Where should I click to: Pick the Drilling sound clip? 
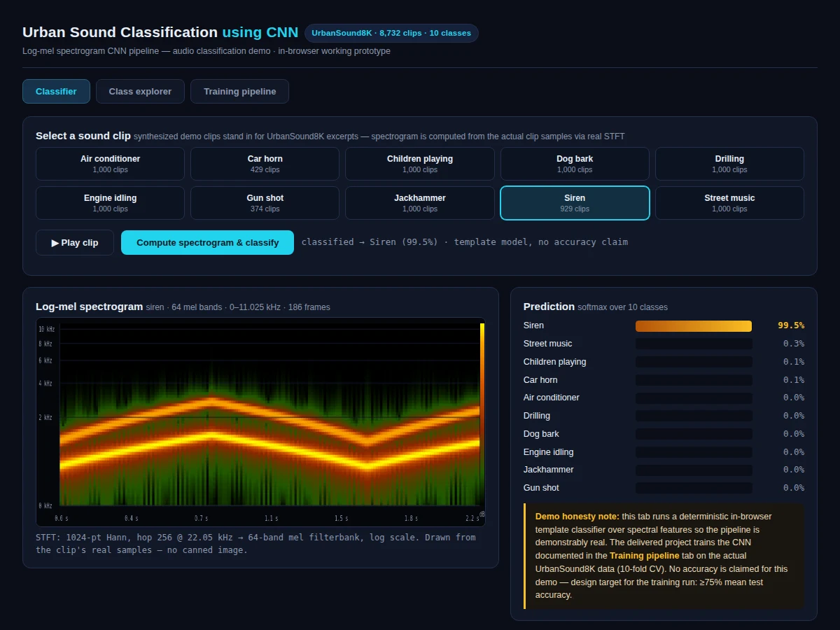pyautogui.click(x=729, y=164)
